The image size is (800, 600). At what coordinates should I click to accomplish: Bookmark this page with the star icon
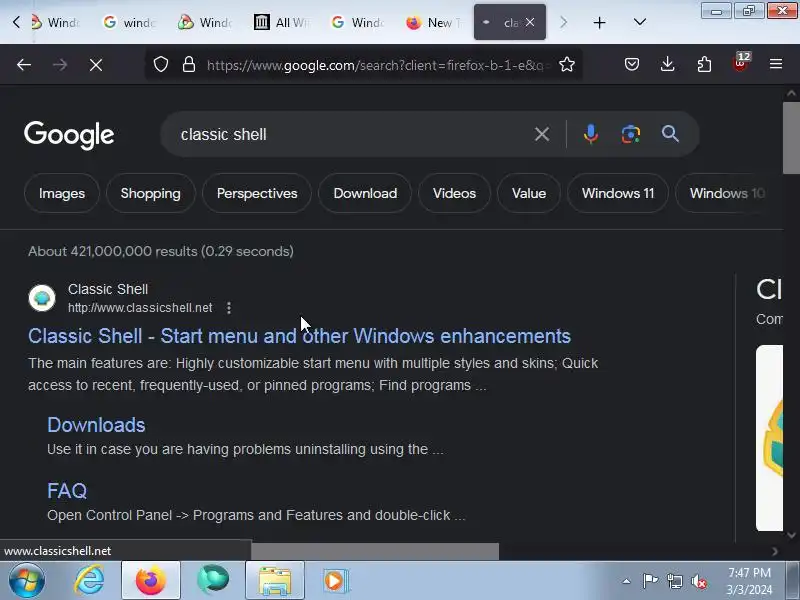point(567,64)
